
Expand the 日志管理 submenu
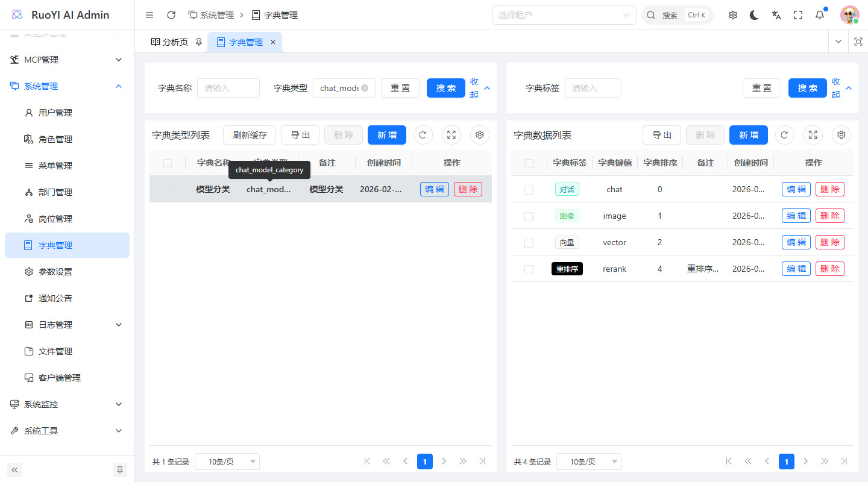click(67, 325)
